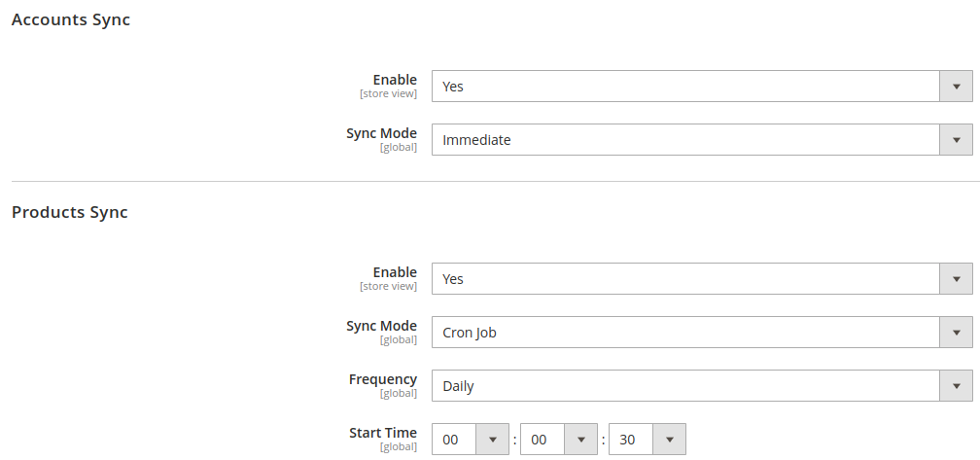Open the Start Time hour selector
Image resolution: width=980 pixels, height=460 pixels.
pos(470,440)
